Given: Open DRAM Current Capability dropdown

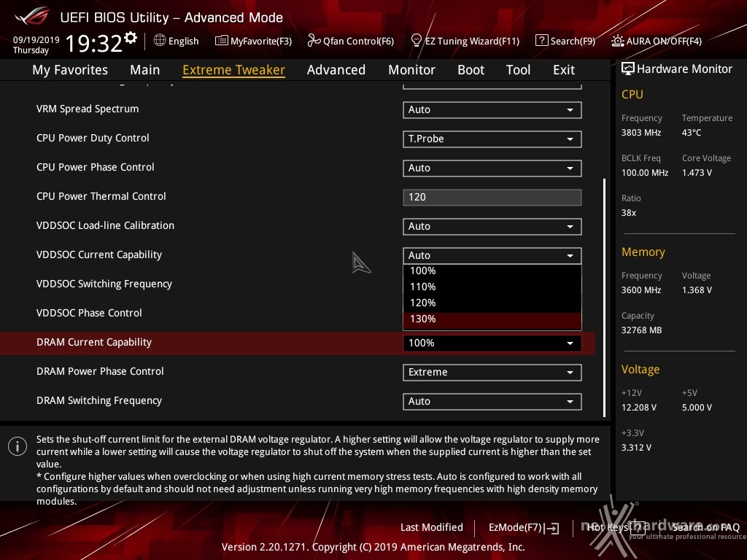Looking at the screenshot, I should [x=492, y=343].
